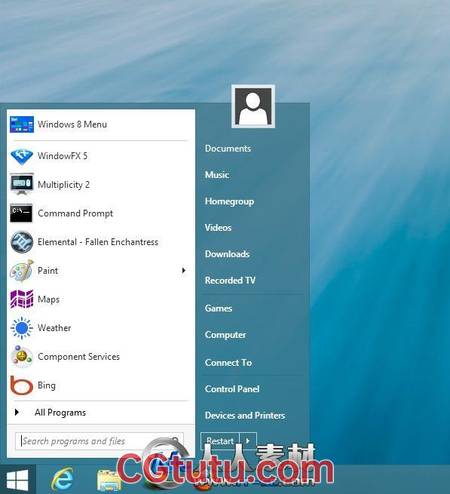
Task: Open the Downloads folder link
Action: [x=227, y=254]
